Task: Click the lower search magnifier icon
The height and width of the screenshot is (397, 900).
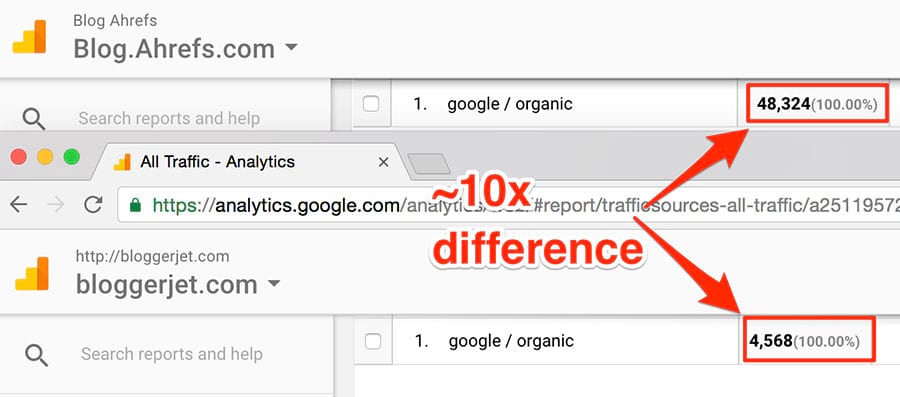Action: tap(36, 355)
